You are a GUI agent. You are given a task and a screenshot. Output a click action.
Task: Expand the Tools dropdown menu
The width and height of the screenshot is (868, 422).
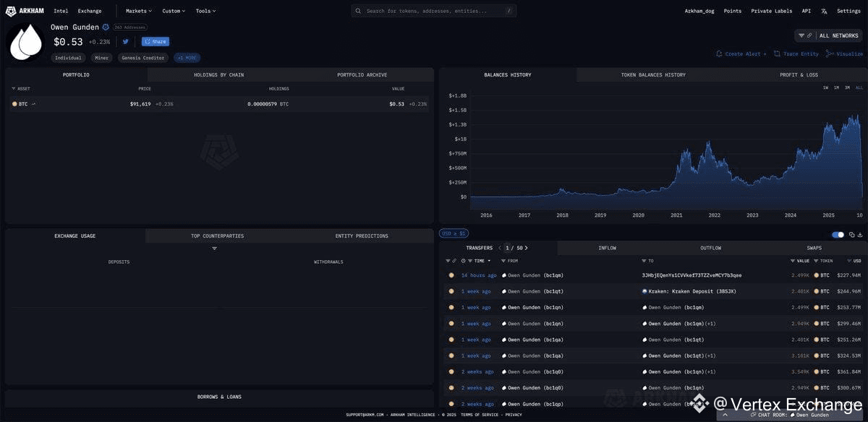[205, 11]
